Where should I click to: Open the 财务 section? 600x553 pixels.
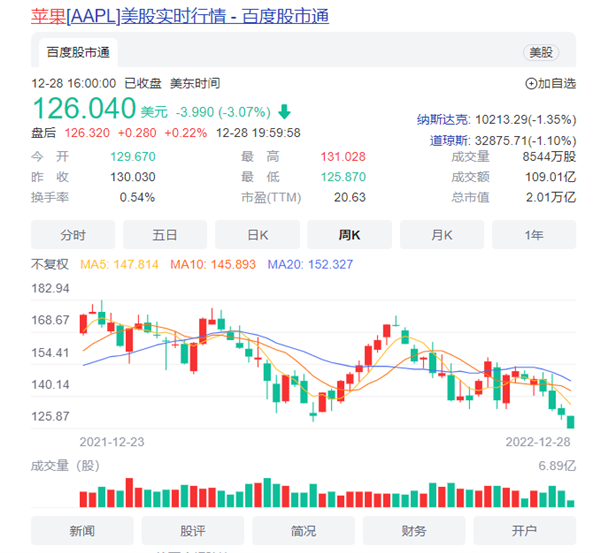[x=414, y=531]
